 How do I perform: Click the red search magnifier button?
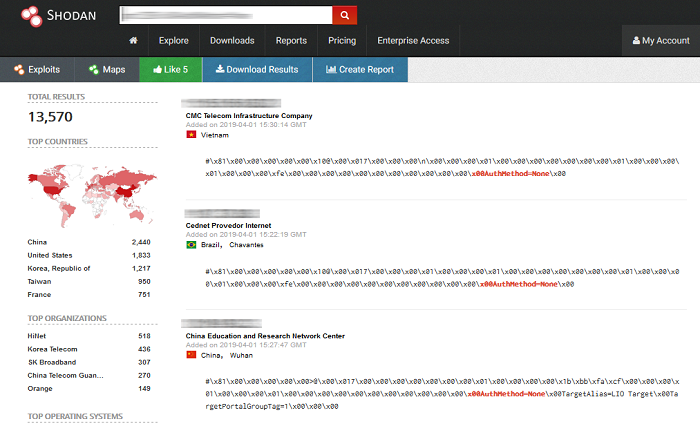pyautogui.click(x=345, y=16)
